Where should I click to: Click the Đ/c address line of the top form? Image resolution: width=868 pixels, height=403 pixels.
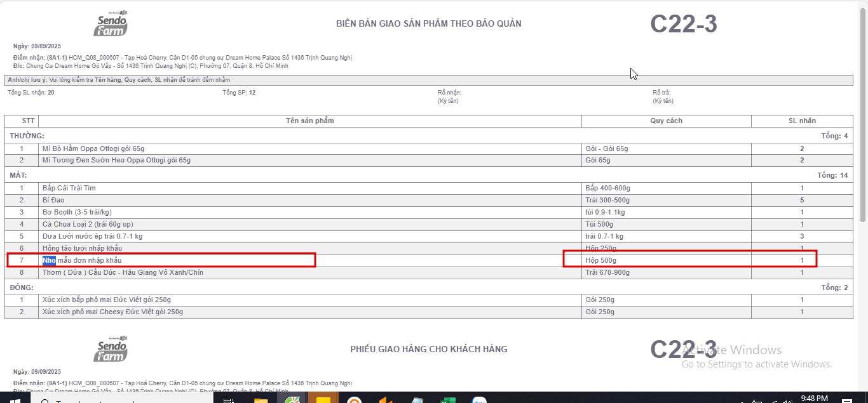pyautogui.click(x=151, y=65)
